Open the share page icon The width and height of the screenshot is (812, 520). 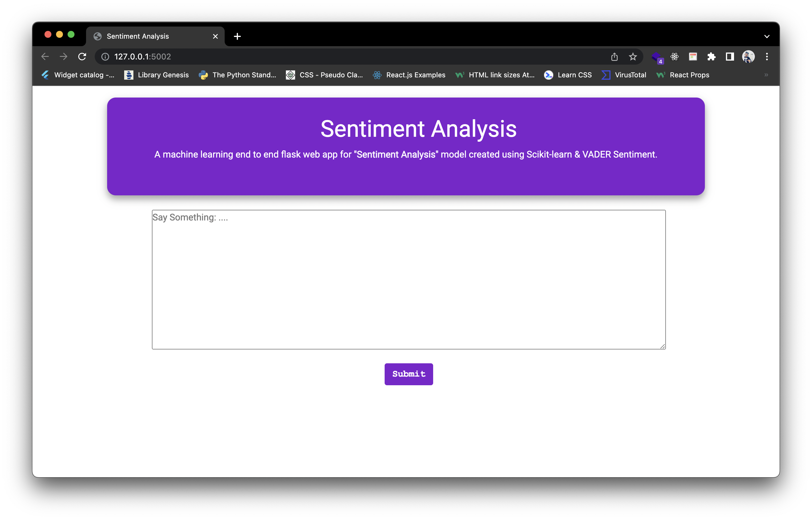pyautogui.click(x=614, y=56)
